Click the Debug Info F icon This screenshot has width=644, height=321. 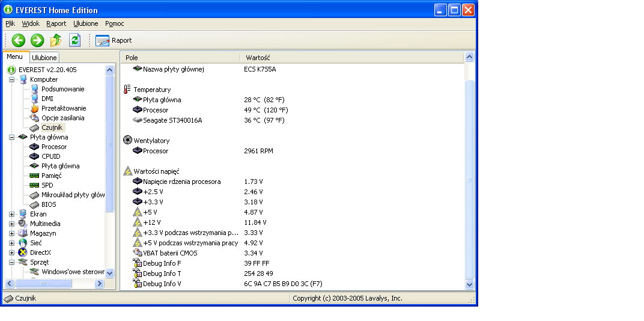[138, 263]
